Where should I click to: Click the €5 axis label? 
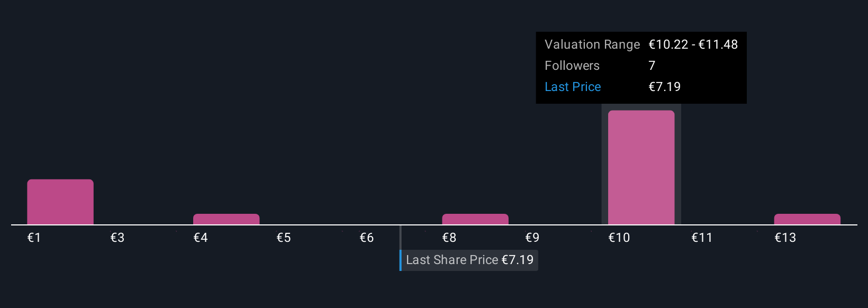(284, 238)
